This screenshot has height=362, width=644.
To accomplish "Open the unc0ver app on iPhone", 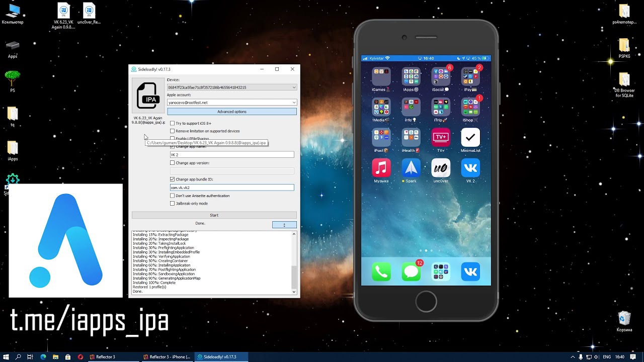I will 441,167.
